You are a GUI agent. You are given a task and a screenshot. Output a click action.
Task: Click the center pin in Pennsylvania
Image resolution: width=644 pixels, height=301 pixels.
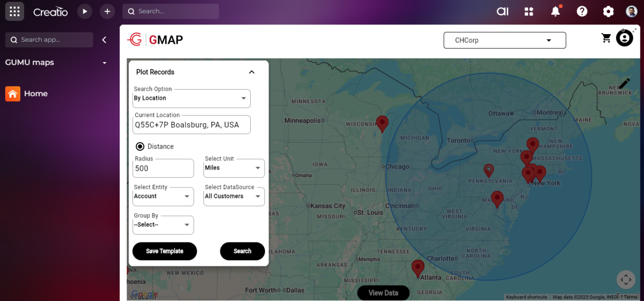click(489, 170)
